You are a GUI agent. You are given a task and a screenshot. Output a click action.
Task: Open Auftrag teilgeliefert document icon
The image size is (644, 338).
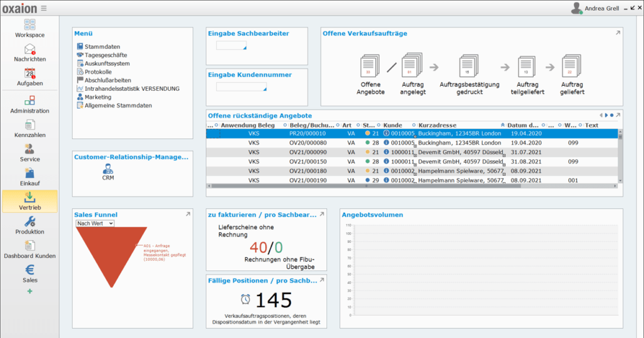point(527,66)
